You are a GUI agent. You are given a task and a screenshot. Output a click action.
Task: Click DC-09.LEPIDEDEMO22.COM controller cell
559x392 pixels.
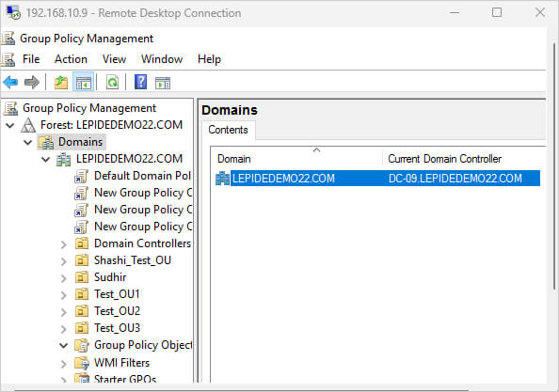pos(455,179)
